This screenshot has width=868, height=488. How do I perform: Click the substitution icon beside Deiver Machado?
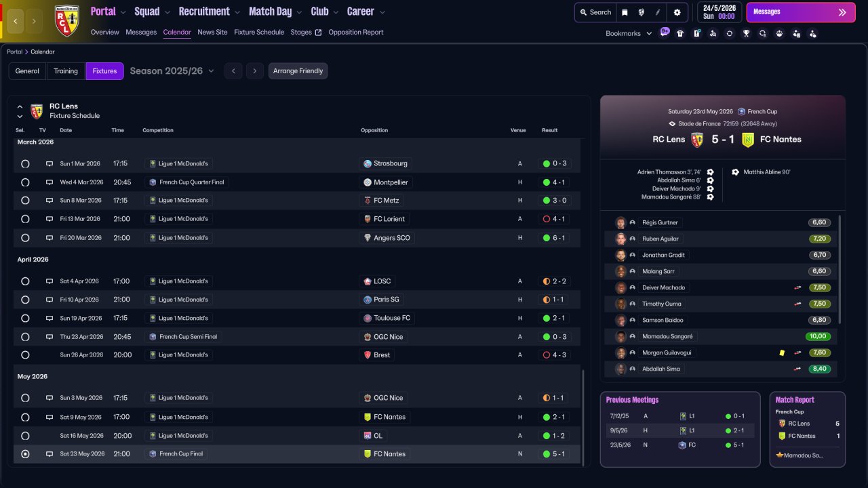797,287
